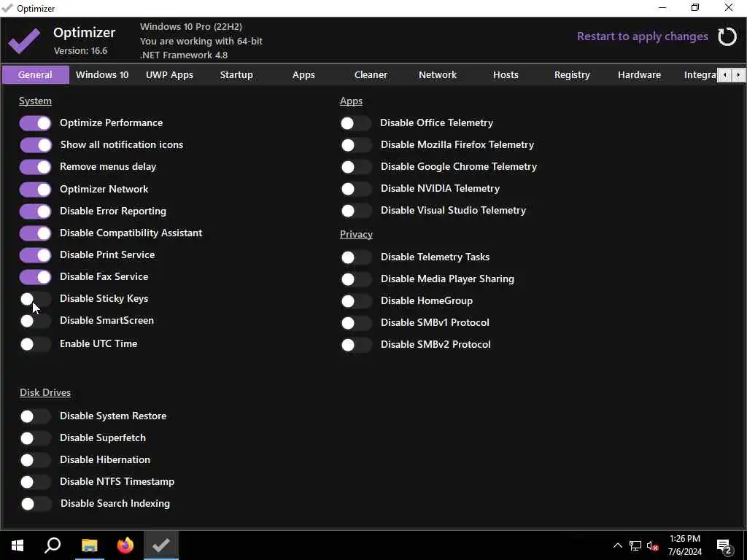The height and width of the screenshot is (560, 747).
Task: Click the .NET Framework 4.8 text
Action: 184,55
